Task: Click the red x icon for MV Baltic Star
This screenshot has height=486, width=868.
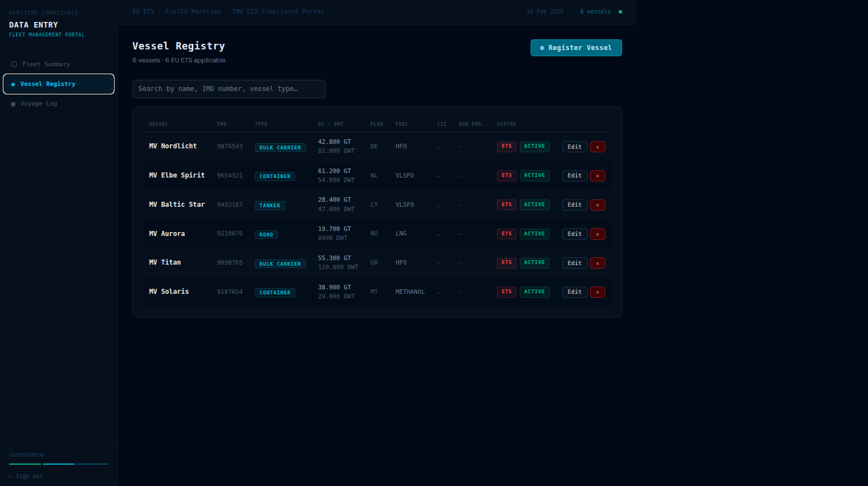Action: click(597, 205)
